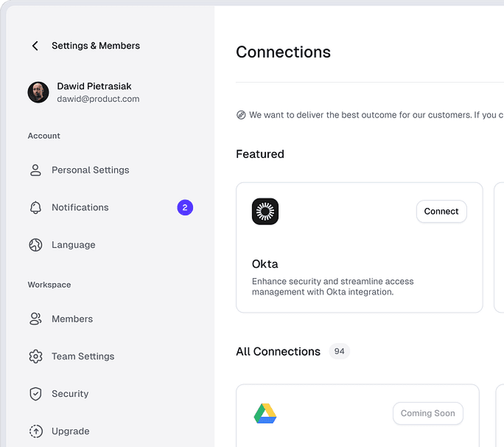Click the All Connections count badge 94
Viewport: 504px width, 447px height.
point(339,352)
